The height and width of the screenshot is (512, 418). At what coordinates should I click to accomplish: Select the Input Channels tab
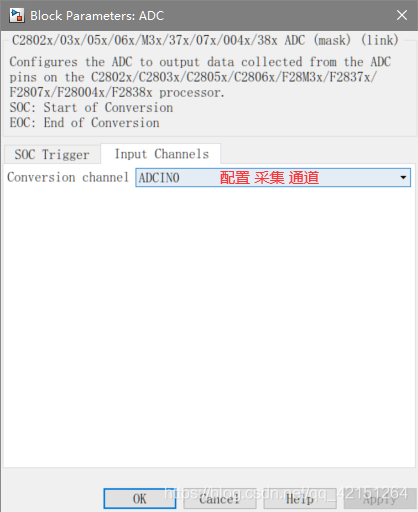[x=161, y=154]
